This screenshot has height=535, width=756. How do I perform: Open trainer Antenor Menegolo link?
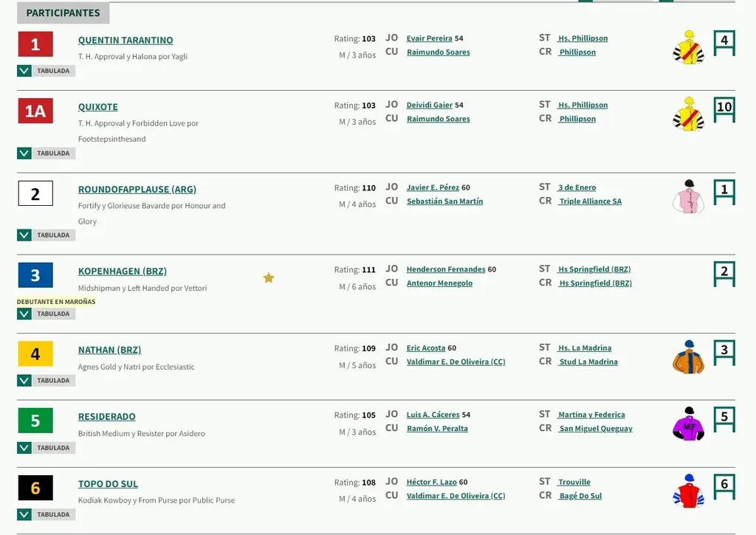439,283
